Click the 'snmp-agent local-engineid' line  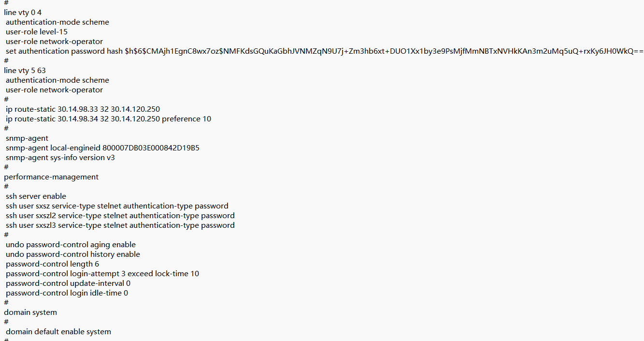pos(102,148)
